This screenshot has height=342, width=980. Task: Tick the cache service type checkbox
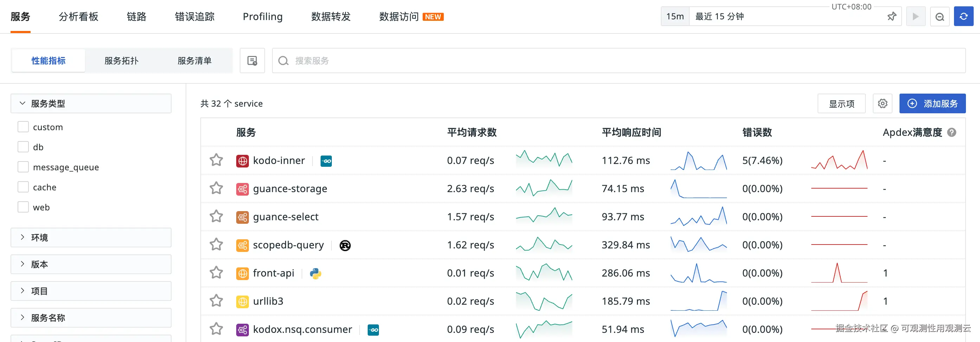23,187
